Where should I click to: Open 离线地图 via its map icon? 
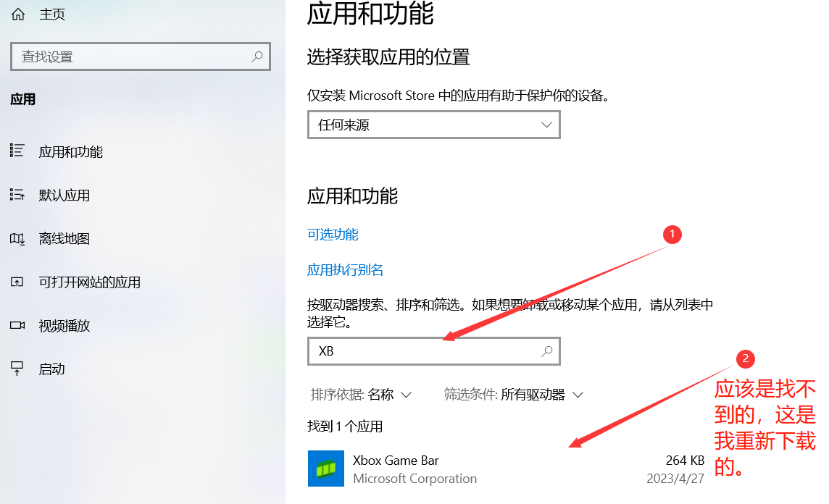click(16, 238)
